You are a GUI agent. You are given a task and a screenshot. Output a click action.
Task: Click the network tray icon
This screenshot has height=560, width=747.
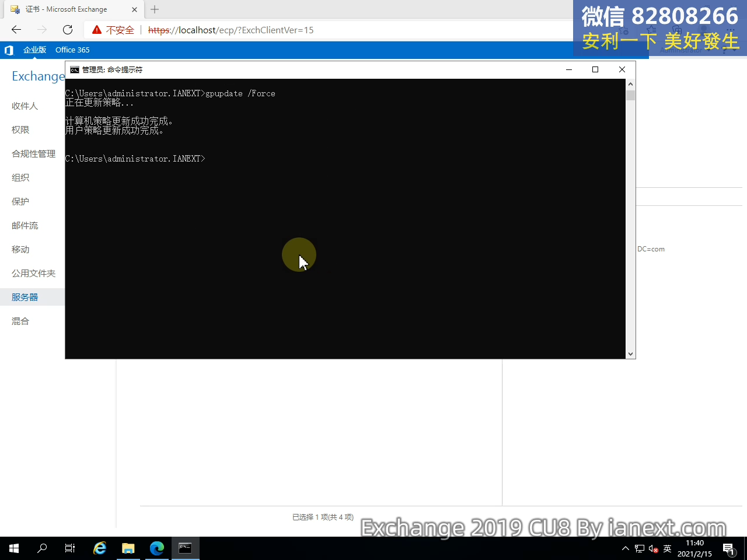(x=640, y=548)
